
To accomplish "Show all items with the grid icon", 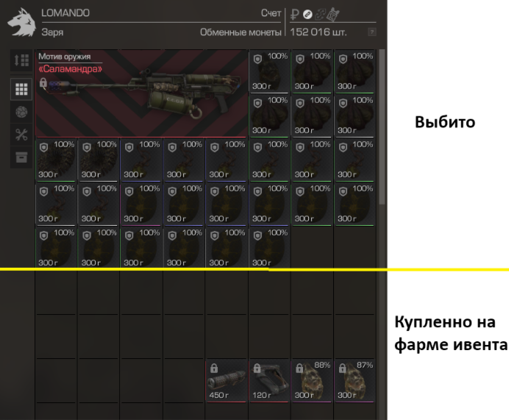I will (x=21, y=89).
